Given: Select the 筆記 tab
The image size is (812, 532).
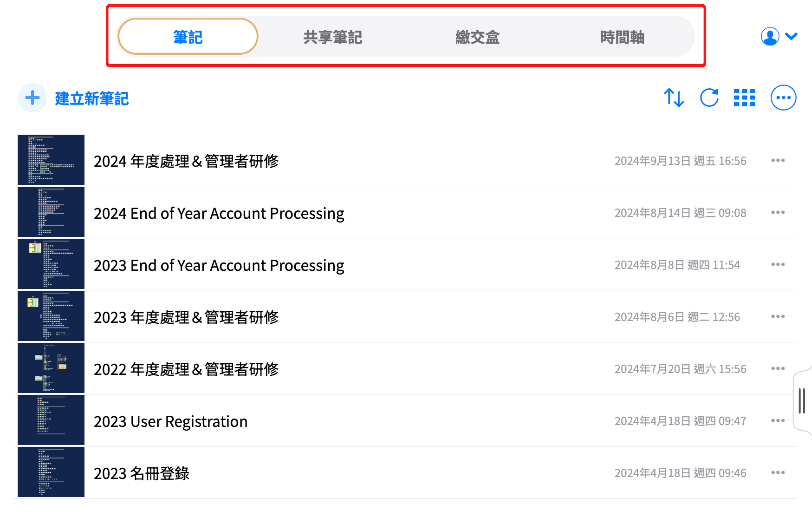Looking at the screenshot, I should point(188,37).
